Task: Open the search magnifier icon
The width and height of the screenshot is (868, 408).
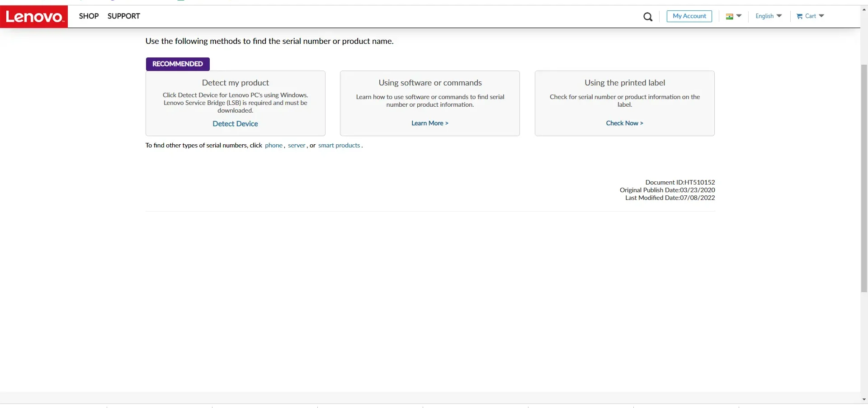Action: point(647,17)
